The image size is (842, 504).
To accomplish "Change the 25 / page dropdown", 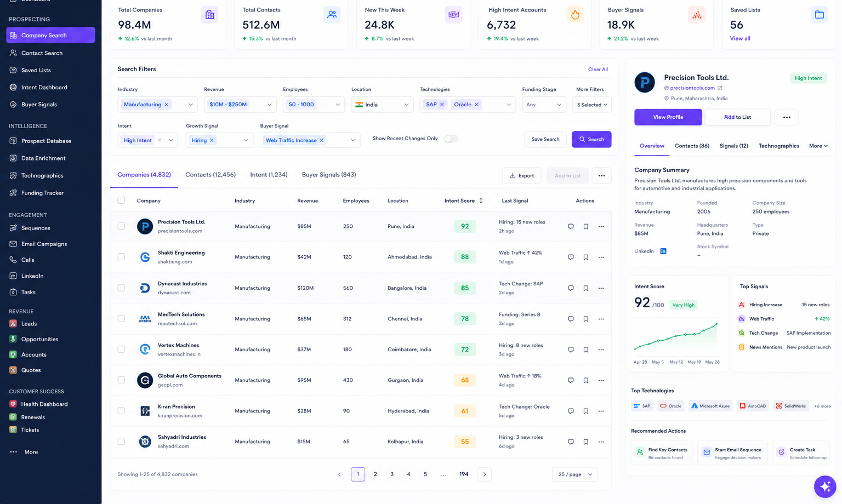I will click(574, 474).
